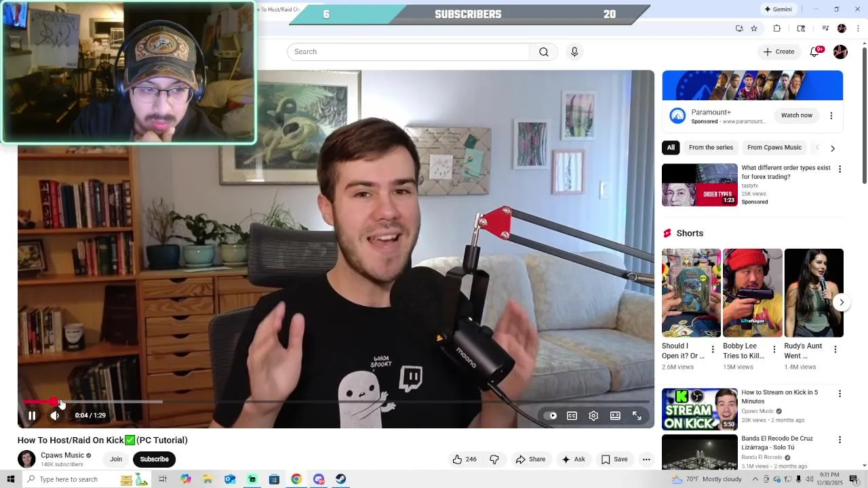Save video to playlist

[x=614, y=459]
